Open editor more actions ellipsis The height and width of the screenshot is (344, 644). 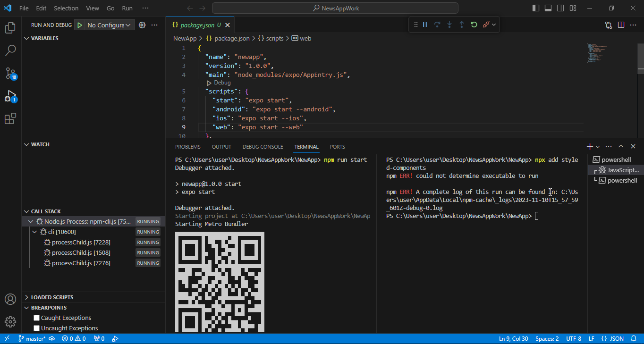tap(633, 25)
